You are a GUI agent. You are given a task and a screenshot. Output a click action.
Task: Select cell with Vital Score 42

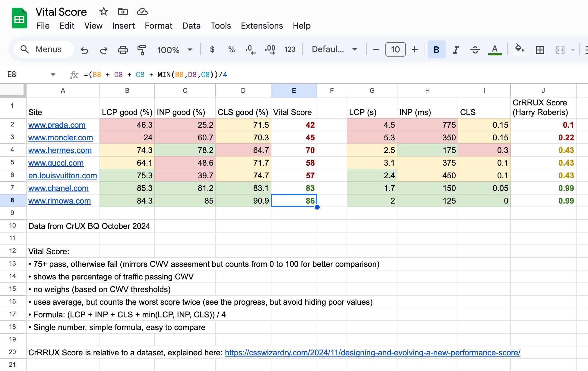(294, 125)
